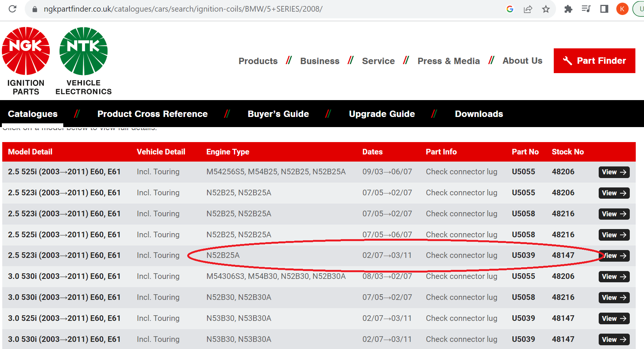The height and width of the screenshot is (349, 644).
Task: Reload the page with the refresh icon
Action: (x=12, y=9)
